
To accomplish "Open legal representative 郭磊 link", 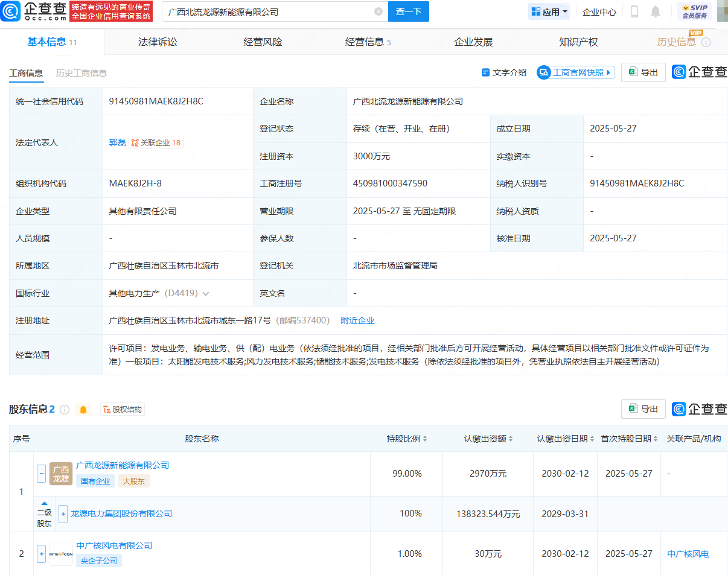I will tap(118, 143).
